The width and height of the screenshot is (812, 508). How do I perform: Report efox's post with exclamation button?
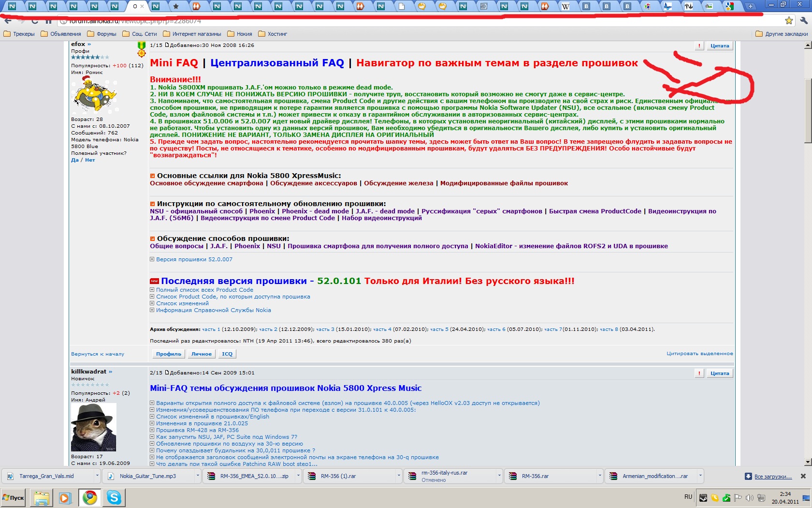(x=699, y=46)
